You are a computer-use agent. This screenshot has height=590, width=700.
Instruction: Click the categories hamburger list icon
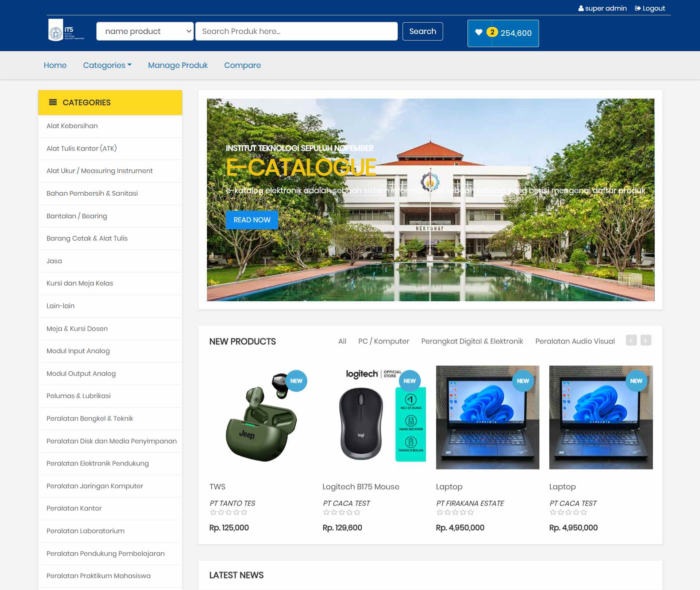pos(53,102)
